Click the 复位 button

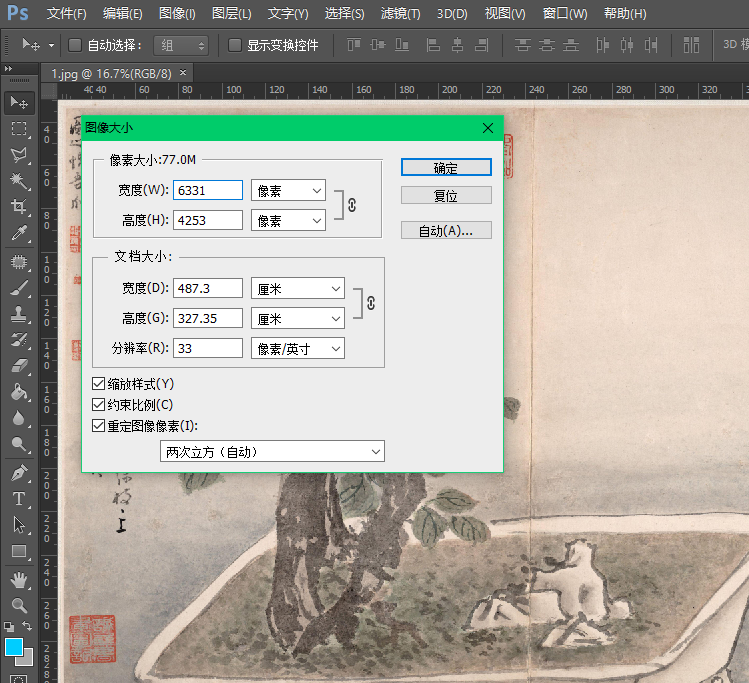[446, 195]
